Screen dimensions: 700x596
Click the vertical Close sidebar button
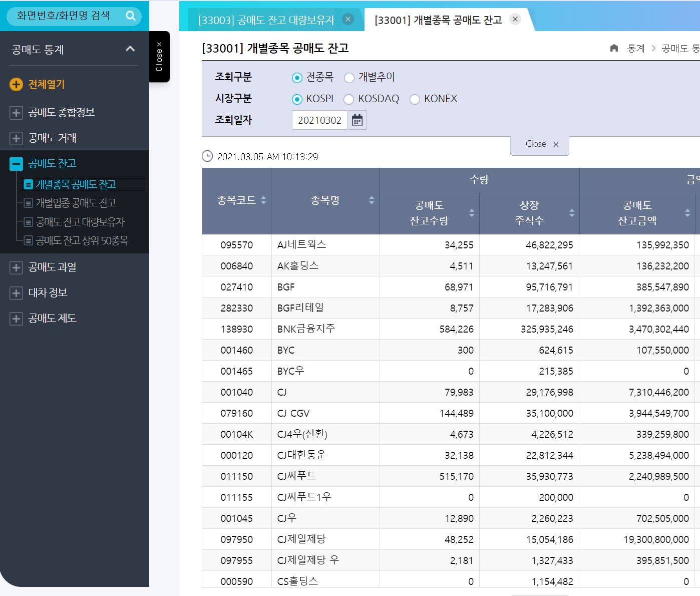159,57
